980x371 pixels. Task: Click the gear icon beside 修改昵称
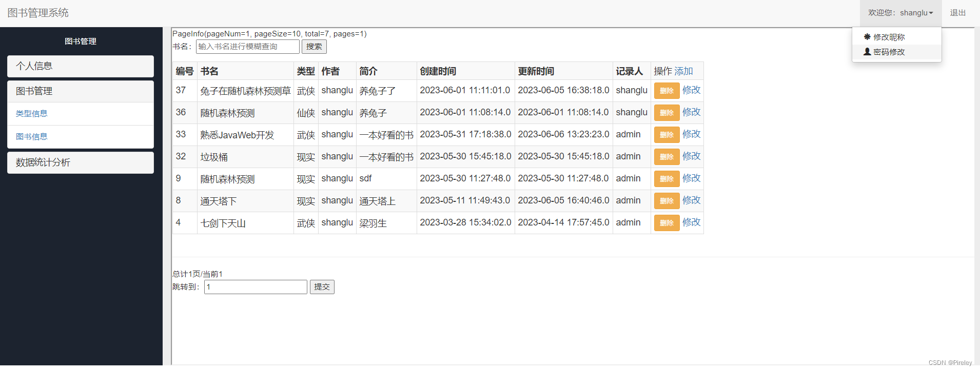tap(867, 37)
